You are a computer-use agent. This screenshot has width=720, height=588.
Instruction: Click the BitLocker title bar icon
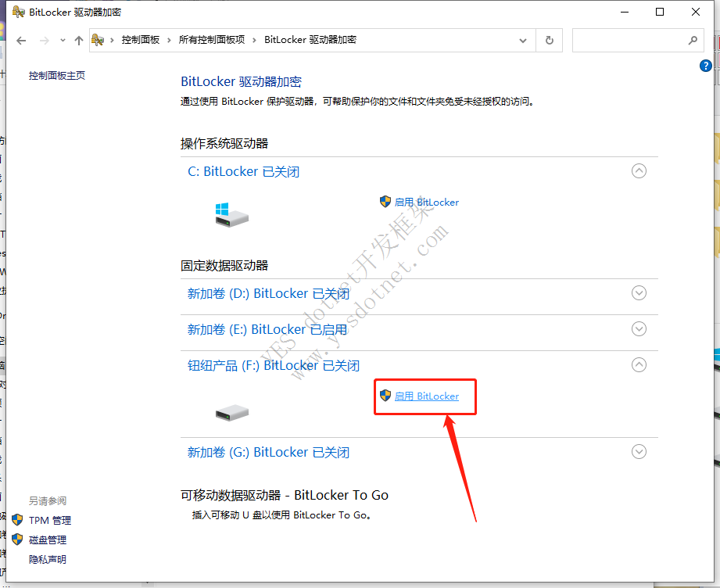coord(18,12)
